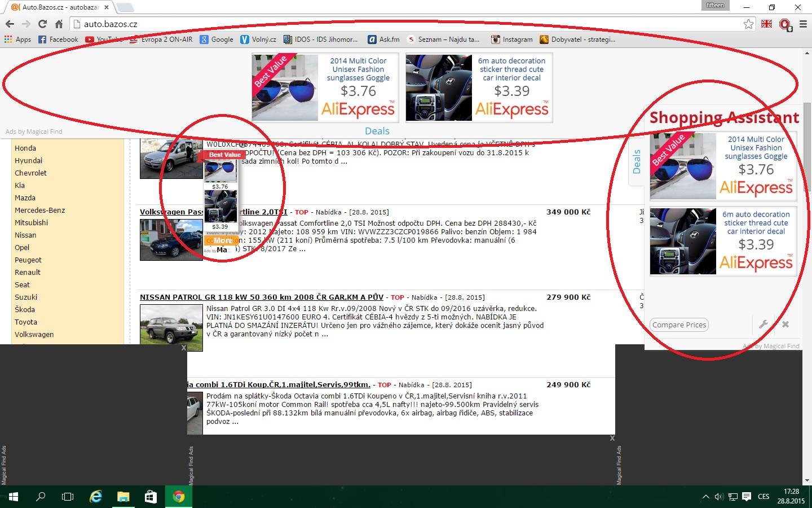Open the Google bookmark
Viewport: 812px width, 508px height.
click(217, 40)
